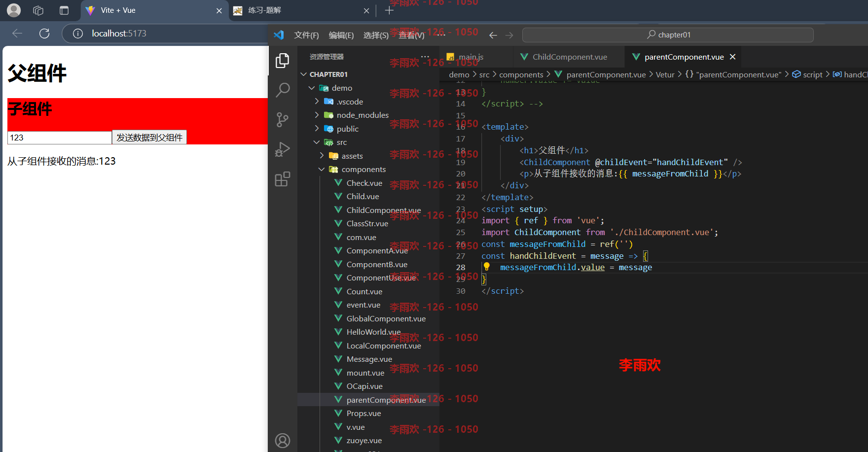Switch to the main.js editor tab
Viewport: 868px width, 452px height.
[475, 57]
